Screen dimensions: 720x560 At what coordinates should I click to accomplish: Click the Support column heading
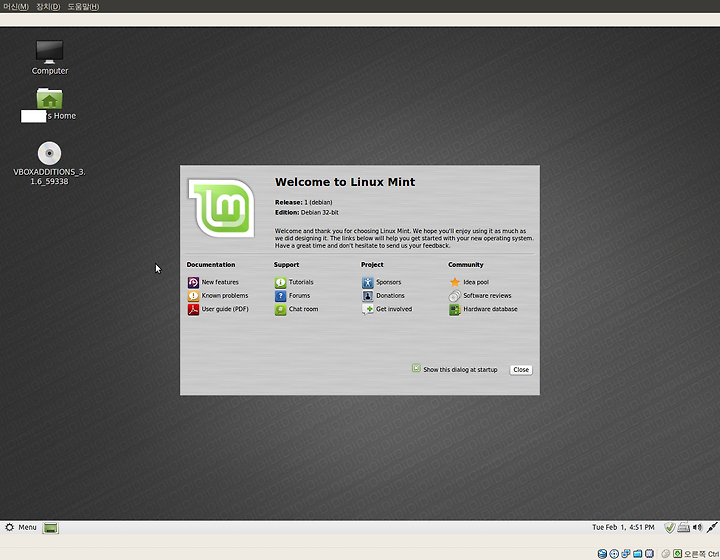point(287,265)
